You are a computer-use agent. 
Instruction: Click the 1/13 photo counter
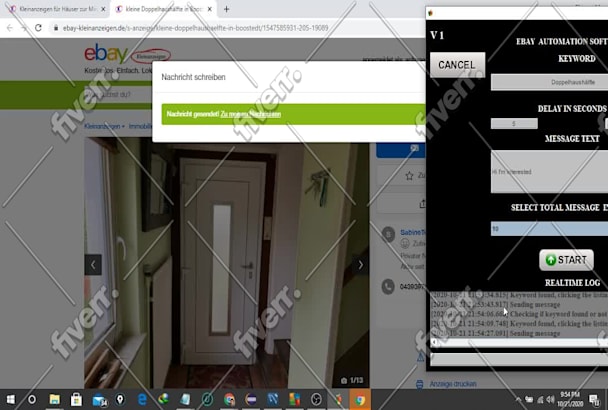[x=352, y=380]
